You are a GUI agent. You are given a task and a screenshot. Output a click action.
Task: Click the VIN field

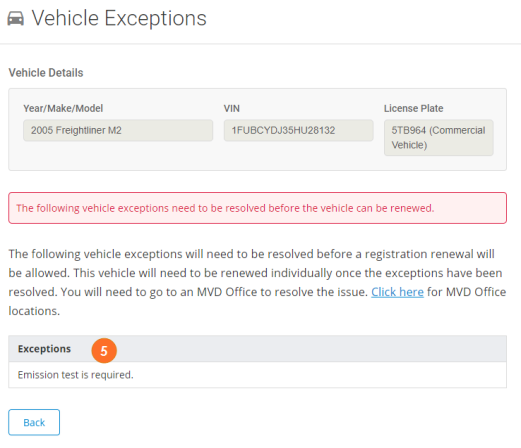click(x=298, y=130)
